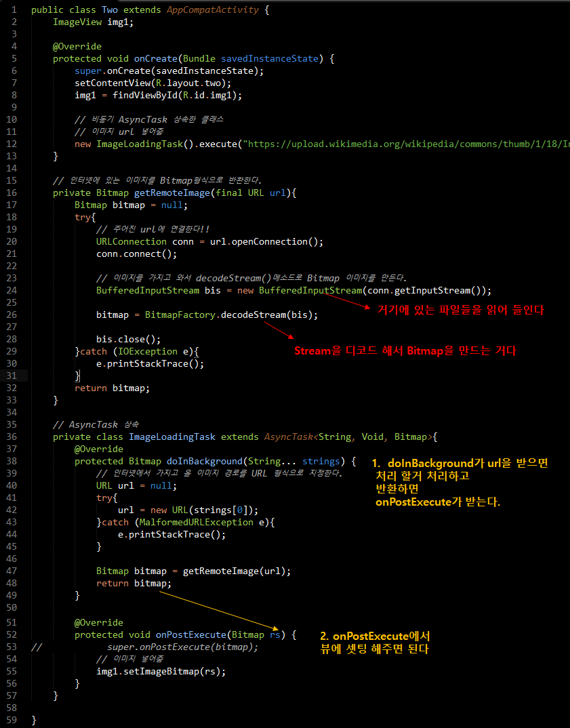This screenshot has width=570, height=728.
Task: Click conn.getInputStream() on line 24
Action: 426,291
